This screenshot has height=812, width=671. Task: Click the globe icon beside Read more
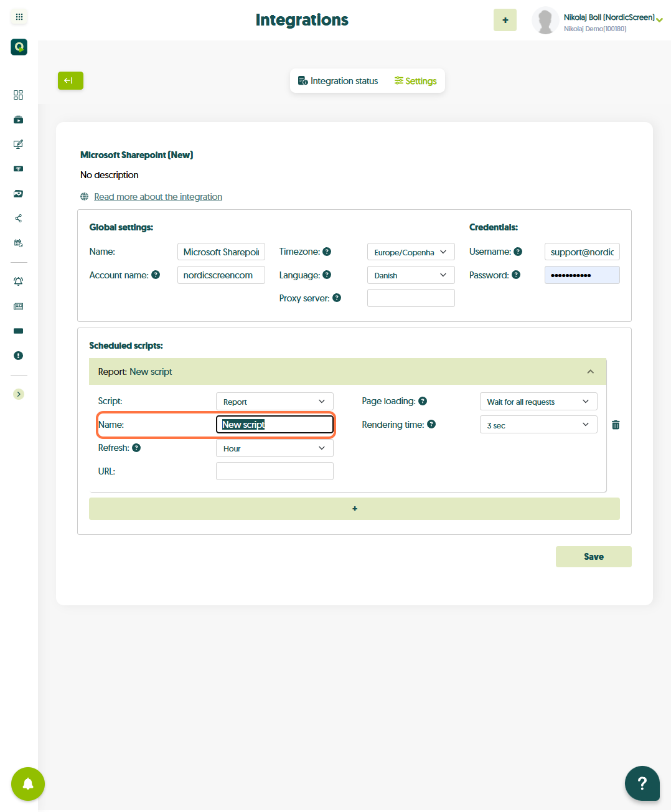(x=85, y=197)
